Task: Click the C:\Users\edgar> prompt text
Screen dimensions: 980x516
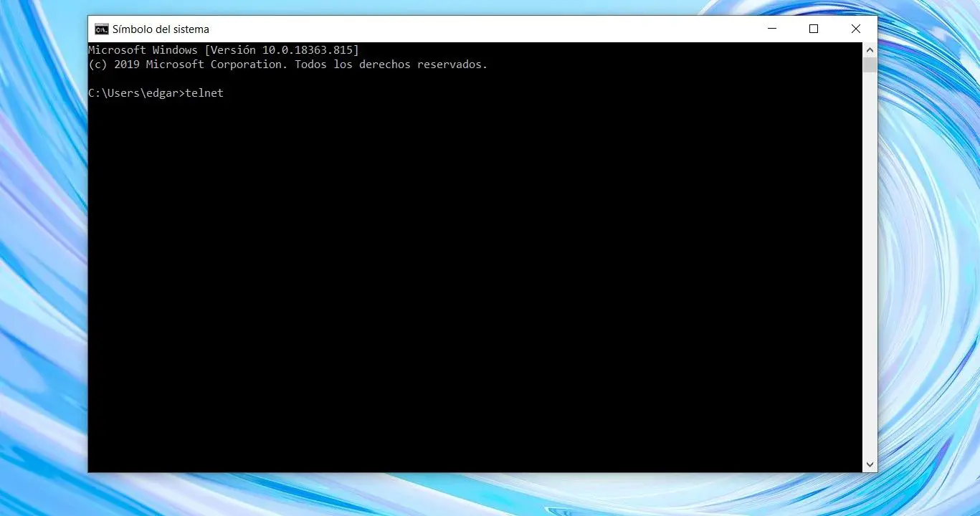Action: click(x=136, y=93)
